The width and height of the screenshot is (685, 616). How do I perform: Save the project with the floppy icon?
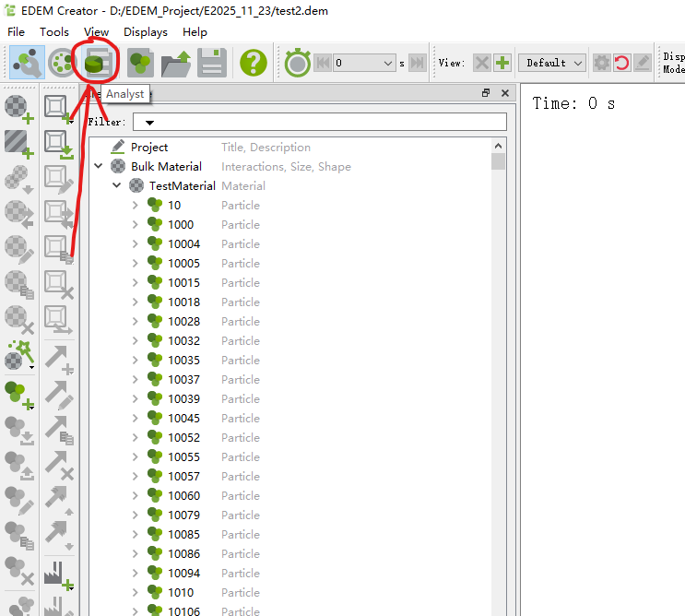coord(212,63)
